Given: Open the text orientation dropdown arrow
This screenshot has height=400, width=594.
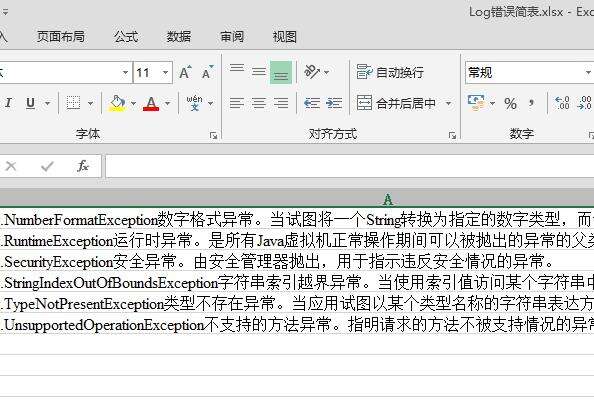Looking at the screenshot, I should point(327,72).
